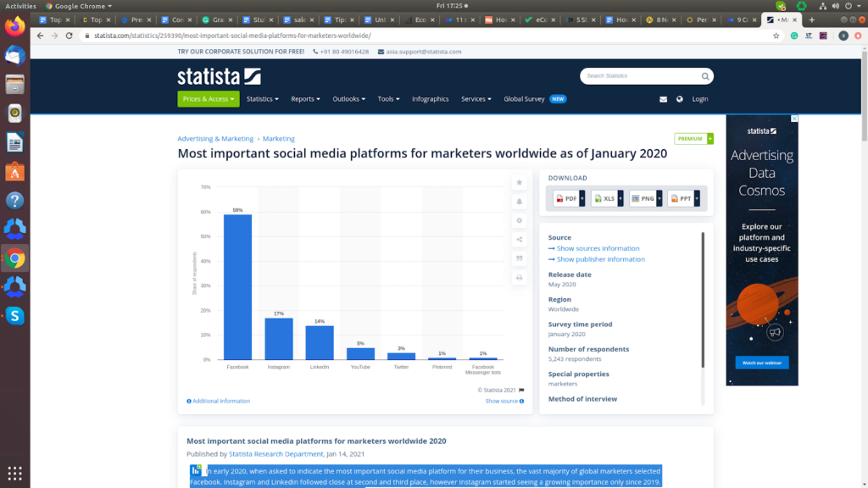Go back to previous page
The height and width of the screenshot is (488, 868).
point(40,36)
